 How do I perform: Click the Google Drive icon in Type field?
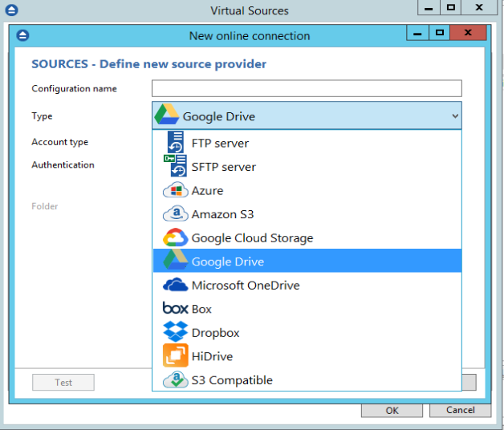click(x=166, y=115)
